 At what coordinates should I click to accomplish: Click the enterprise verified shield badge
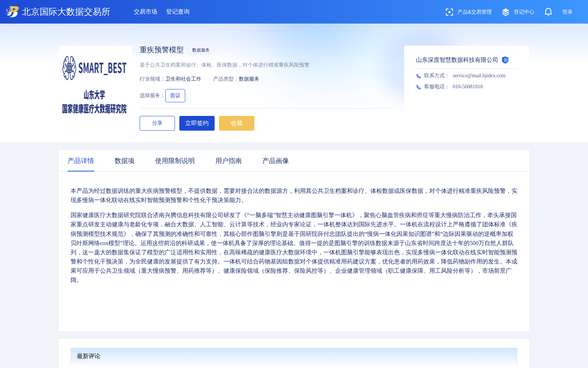click(x=505, y=60)
